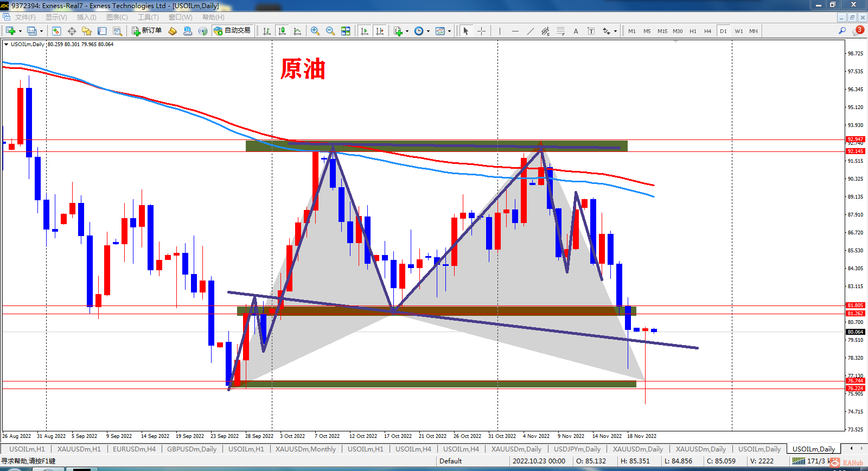Open the 文件(F) menu
The height and width of the screenshot is (471, 868).
pos(25,17)
